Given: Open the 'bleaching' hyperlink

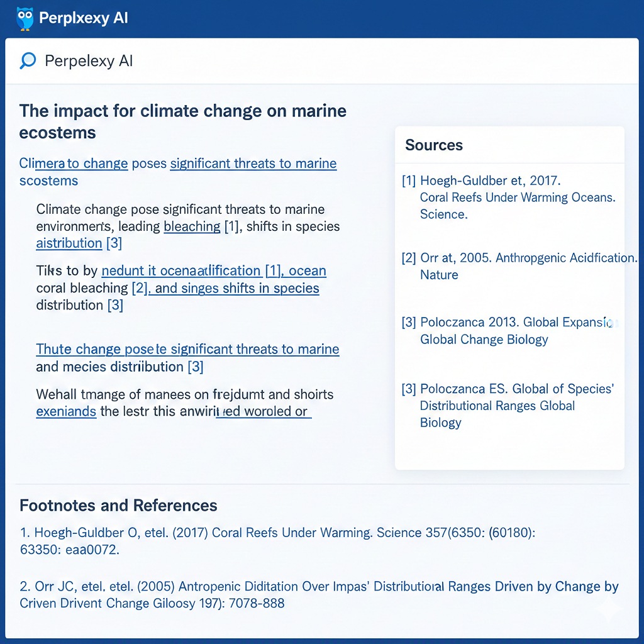Looking at the screenshot, I should (192, 226).
